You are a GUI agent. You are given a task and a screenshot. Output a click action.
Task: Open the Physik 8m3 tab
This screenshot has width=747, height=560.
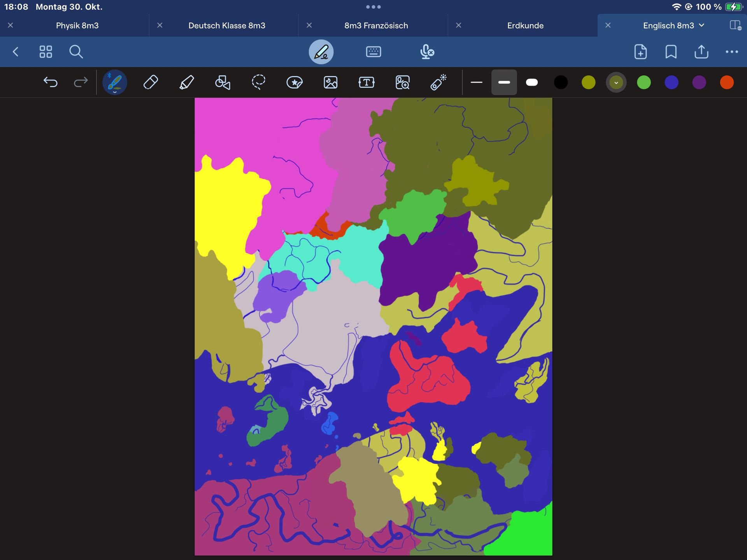point(77,25)
